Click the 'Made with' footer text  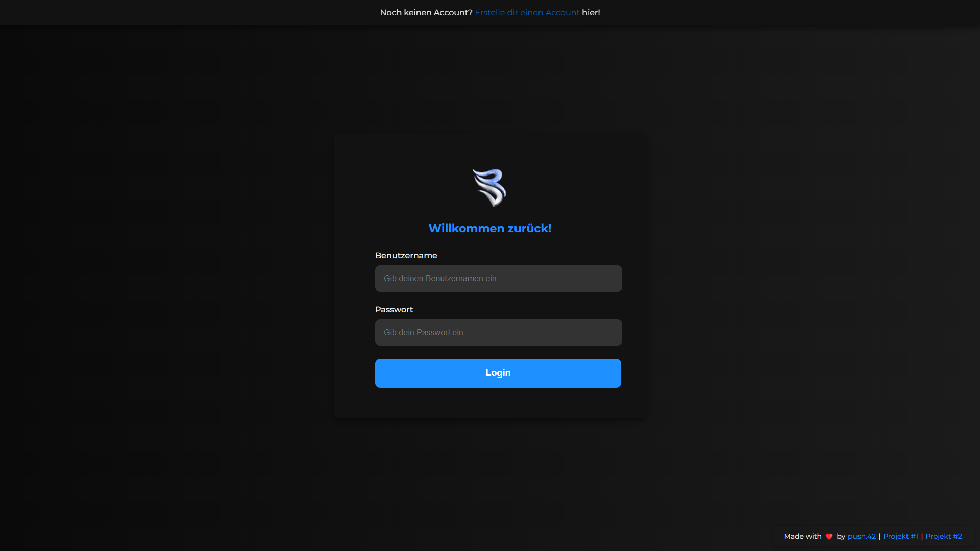[x=802, y=536]
